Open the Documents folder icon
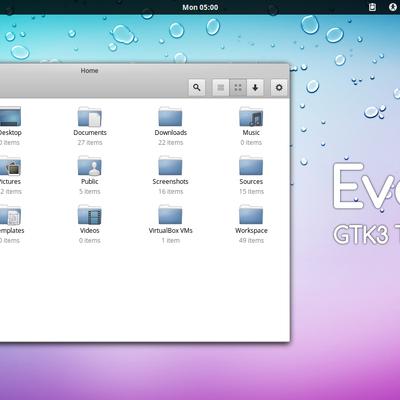 (90, 117)
